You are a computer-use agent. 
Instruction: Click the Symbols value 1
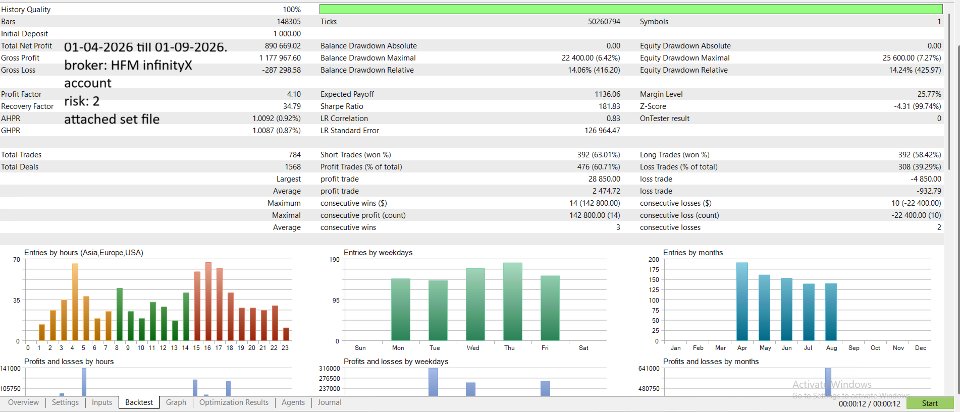pos(940,21)
